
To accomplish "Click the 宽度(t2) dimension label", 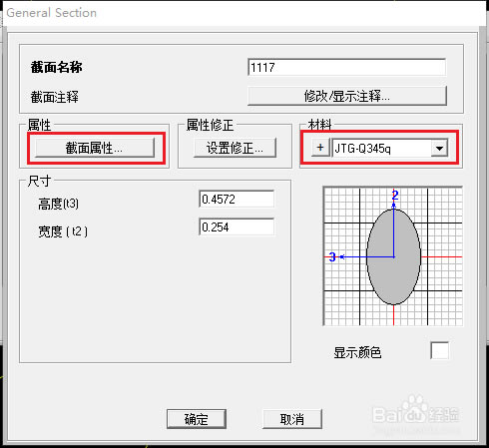I will pyautogui.click(x=63, y=231).
